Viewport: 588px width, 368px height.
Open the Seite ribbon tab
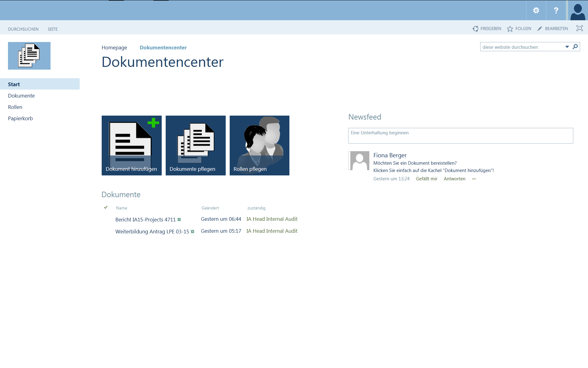(53, 29)
